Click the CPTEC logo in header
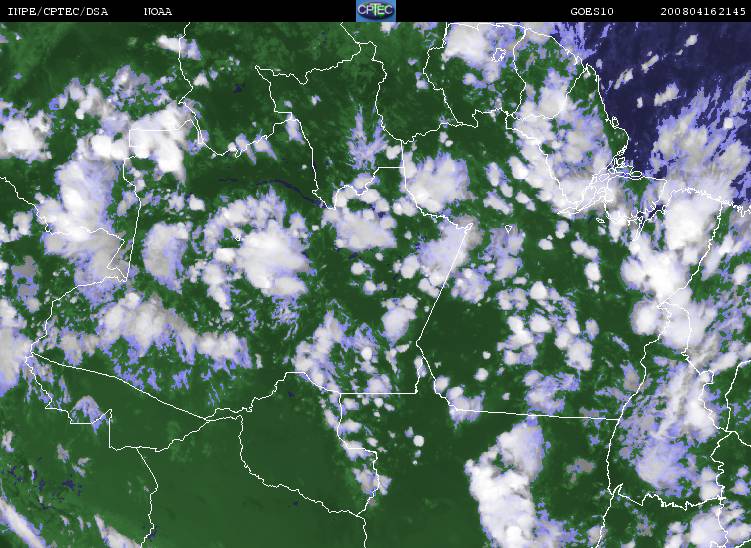 pos(376,11)
